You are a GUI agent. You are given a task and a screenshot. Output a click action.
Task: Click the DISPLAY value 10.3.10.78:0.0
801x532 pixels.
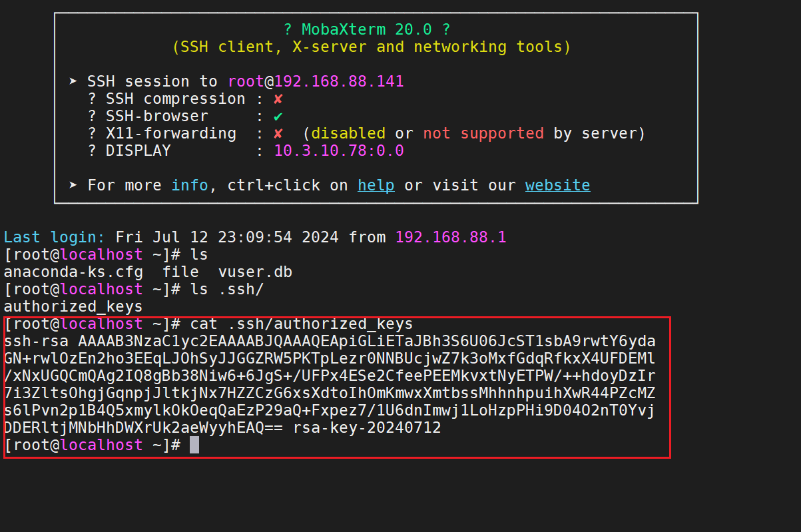tap(339, 151)
